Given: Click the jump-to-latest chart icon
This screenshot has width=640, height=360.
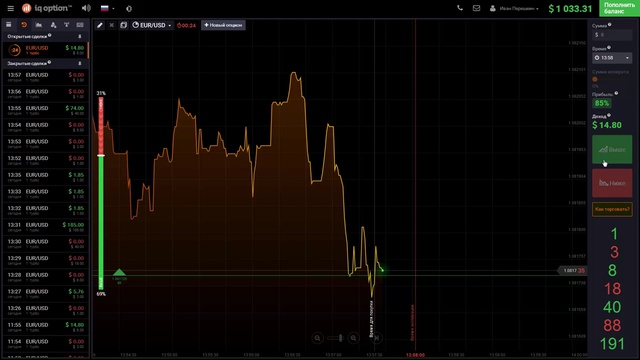Looking at the screenshot, I should 377,338.
